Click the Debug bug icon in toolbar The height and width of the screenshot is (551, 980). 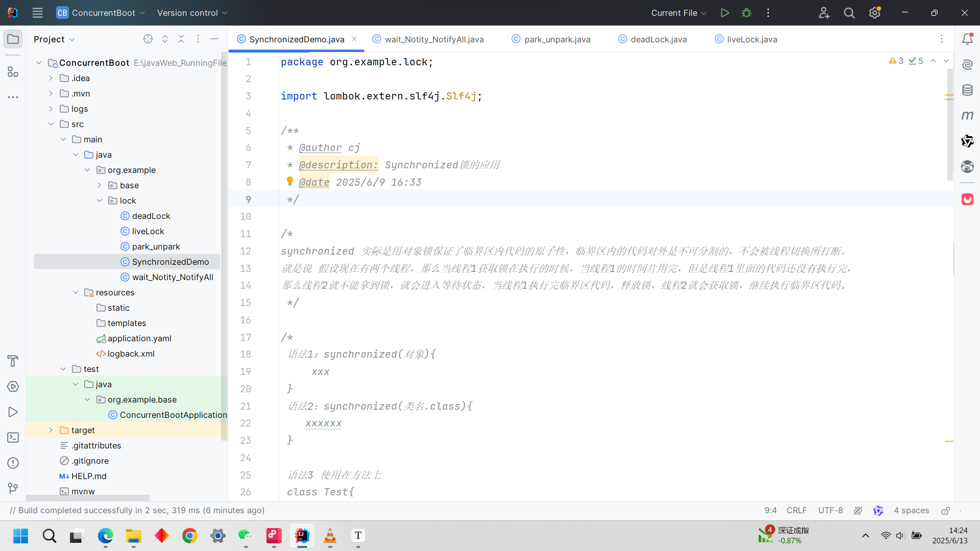coord(746,13)
